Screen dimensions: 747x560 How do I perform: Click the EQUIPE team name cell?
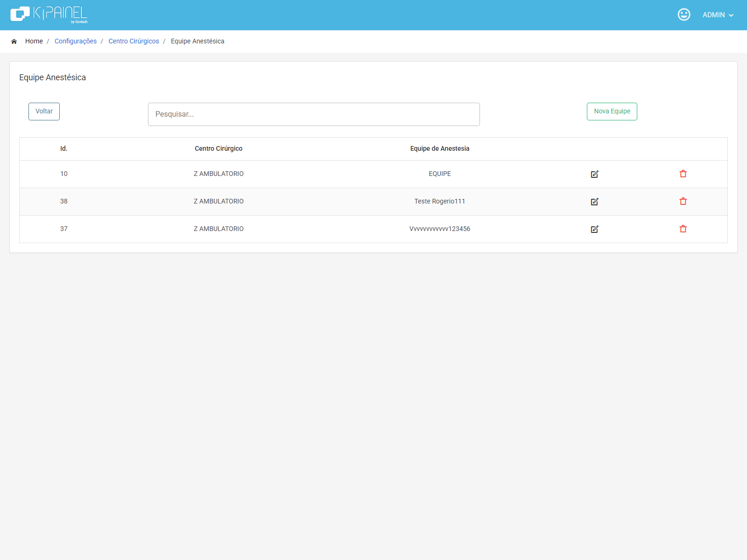click(440, 174)
